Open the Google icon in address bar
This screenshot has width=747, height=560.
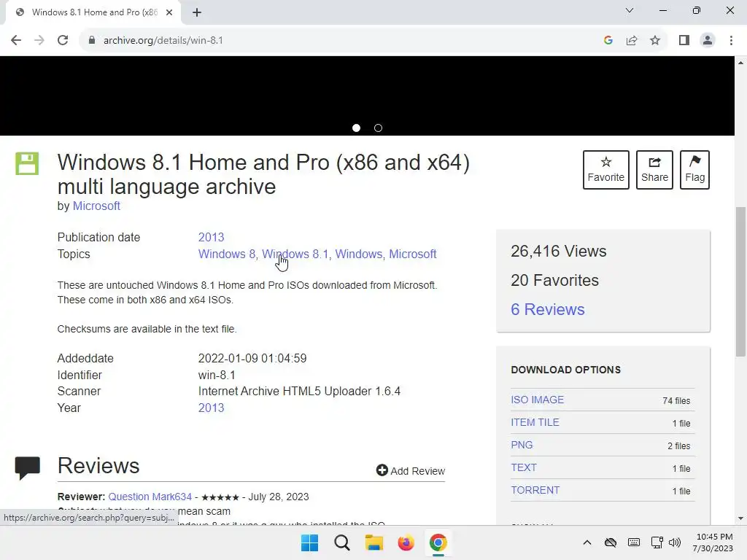click(608, 41)
